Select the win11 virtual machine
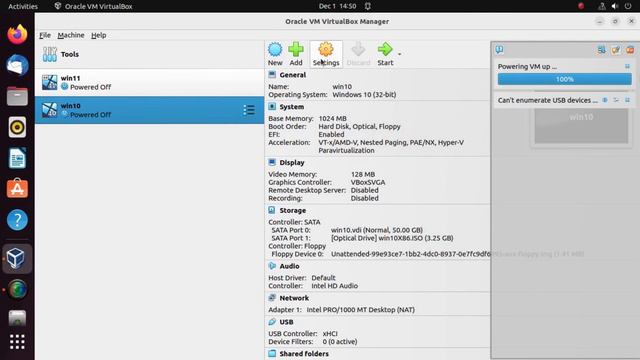The width and height of the screenshot is (640, 360). click(149, 82)
